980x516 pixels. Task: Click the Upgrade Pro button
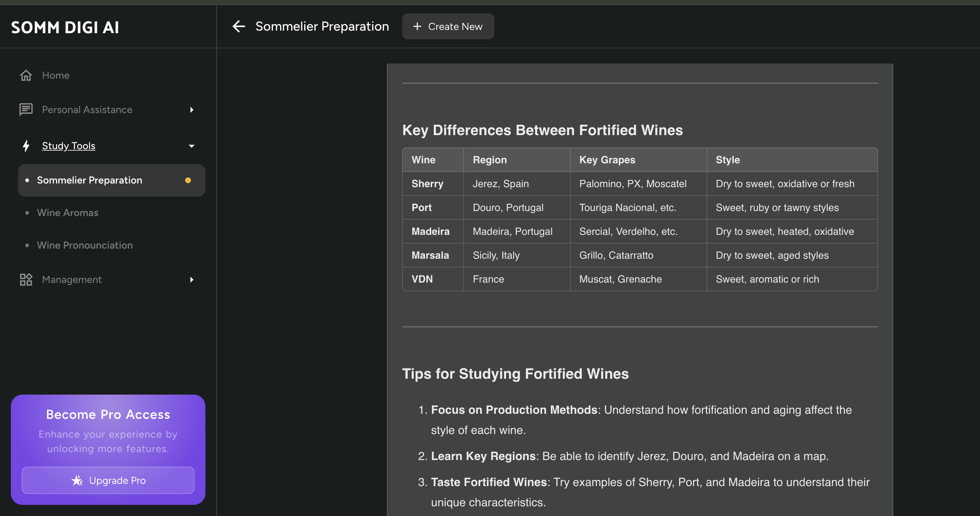click(108, 480)
